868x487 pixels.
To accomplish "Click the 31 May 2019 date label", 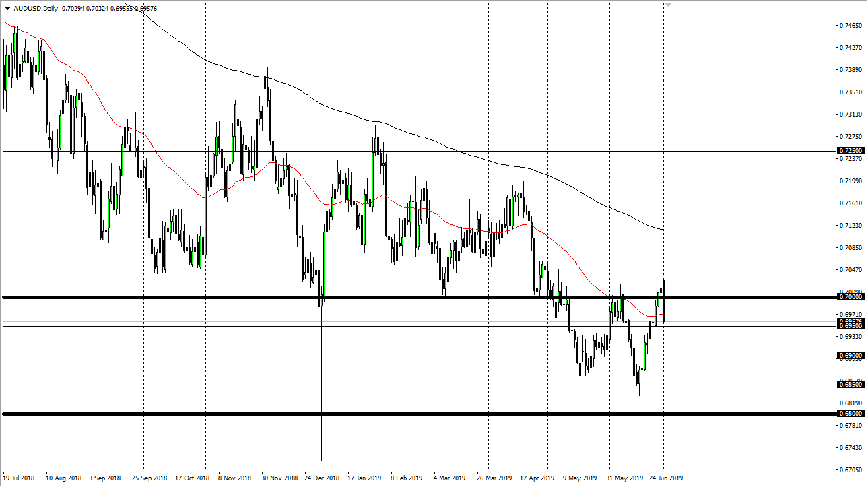I will [624, 478].
